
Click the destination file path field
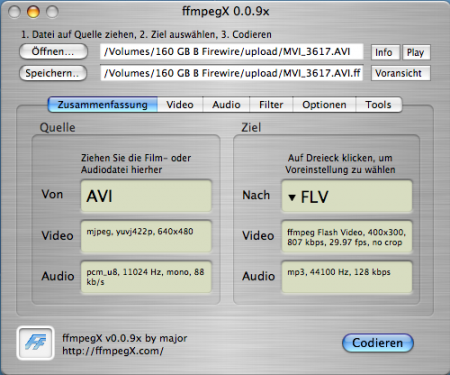[x=231, y=73]
